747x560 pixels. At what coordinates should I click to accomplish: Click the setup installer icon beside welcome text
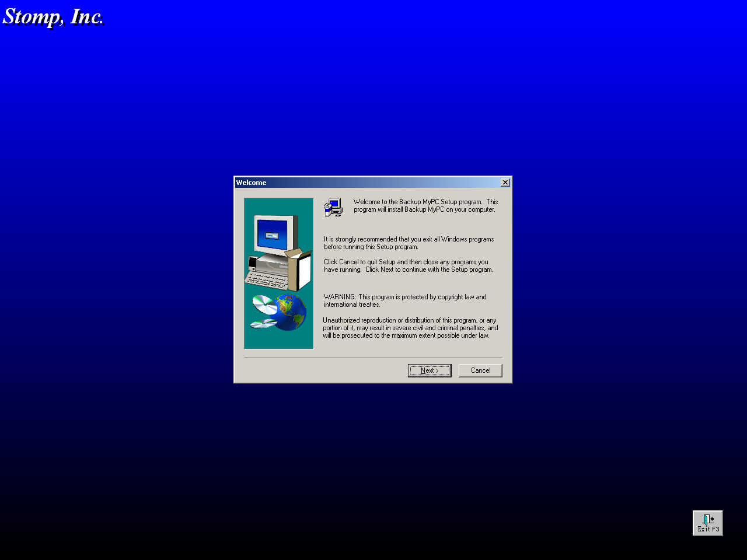[333, 207]
